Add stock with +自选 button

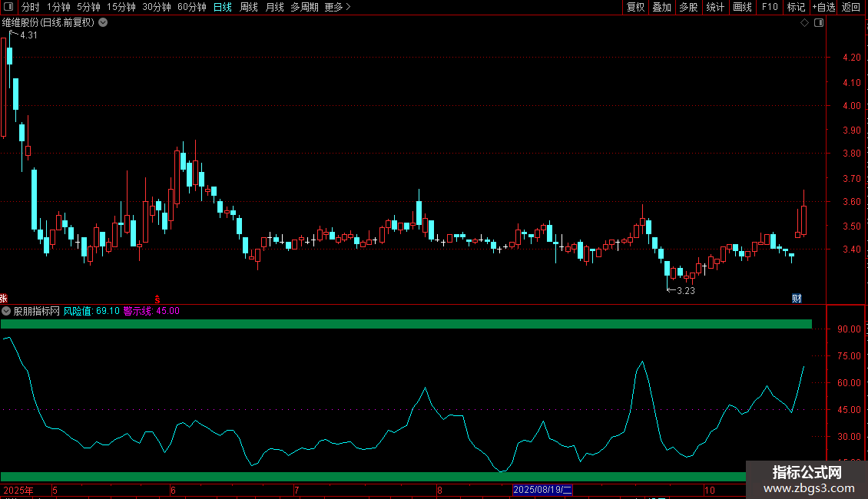(823, 7)
